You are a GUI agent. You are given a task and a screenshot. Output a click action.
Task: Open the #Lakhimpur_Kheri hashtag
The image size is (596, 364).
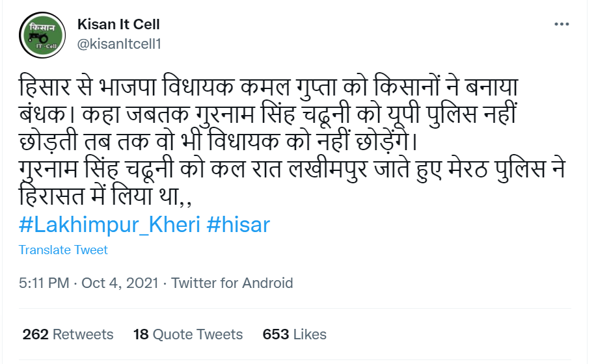(x=109, y=225)
